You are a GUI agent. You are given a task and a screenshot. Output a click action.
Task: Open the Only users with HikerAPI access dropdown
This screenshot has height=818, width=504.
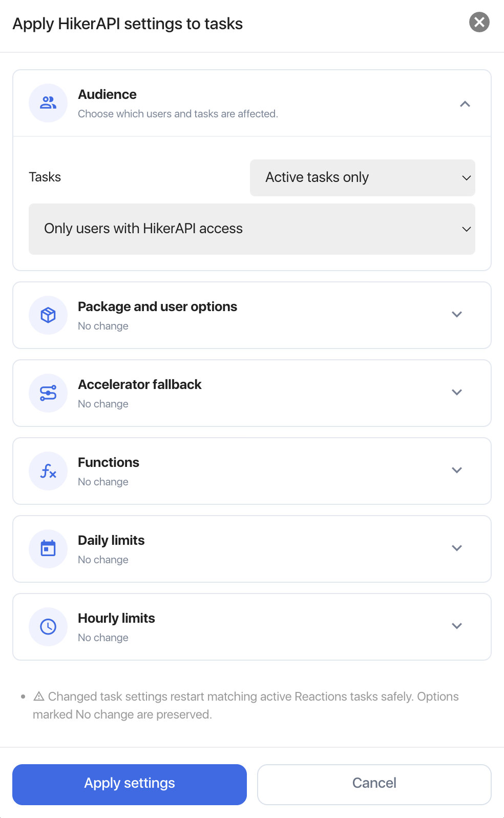pos(252,229)
